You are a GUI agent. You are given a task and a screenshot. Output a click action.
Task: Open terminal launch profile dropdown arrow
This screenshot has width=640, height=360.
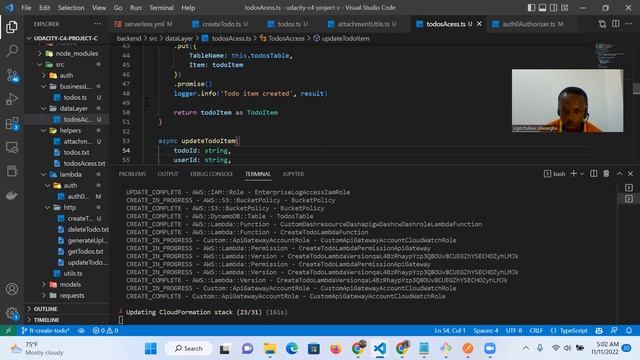tap(582, 174)
